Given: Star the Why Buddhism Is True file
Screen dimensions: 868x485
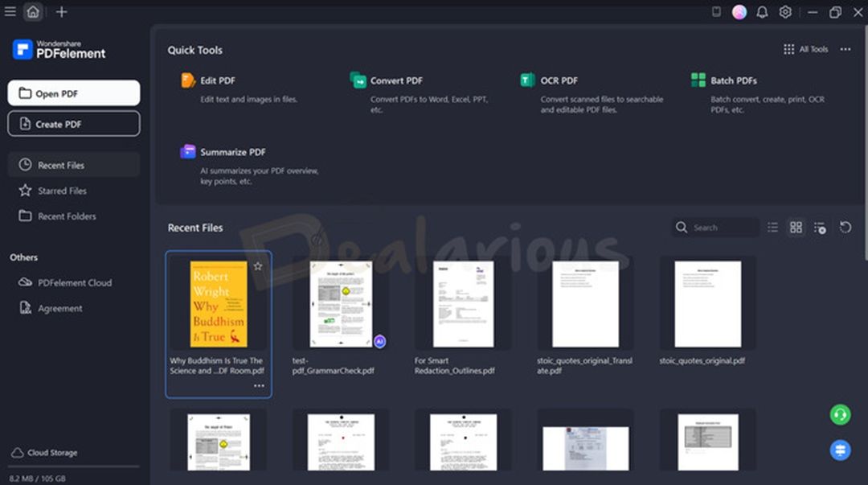Looking at the screenshot, I should [258, 265].
